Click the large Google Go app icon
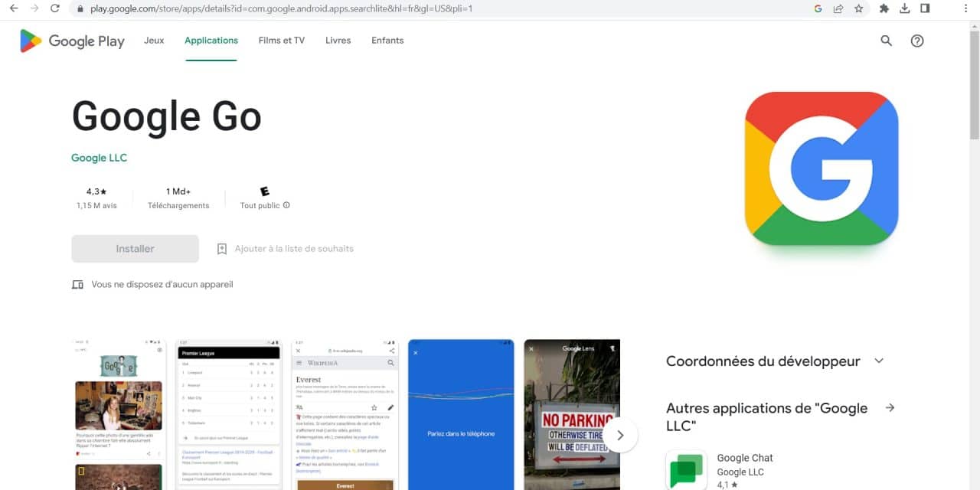Viewport: 980px width, 490px height. pyautogui.click(x=821, y=168)
